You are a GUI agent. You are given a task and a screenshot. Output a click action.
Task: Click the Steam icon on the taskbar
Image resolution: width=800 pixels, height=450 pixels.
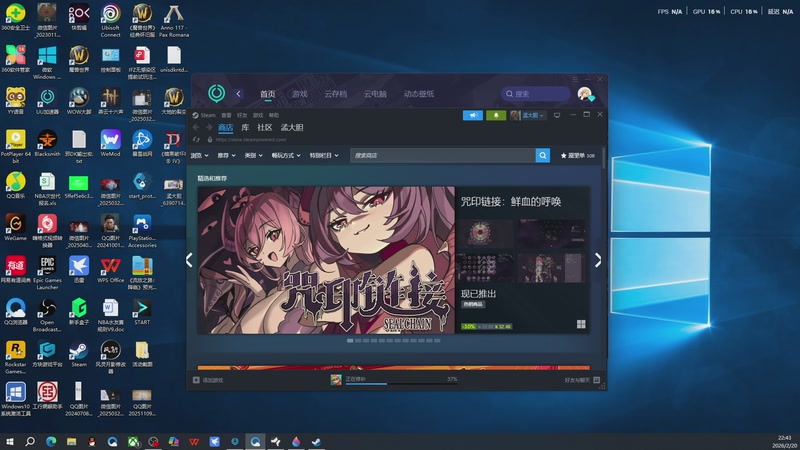point(316,441)
